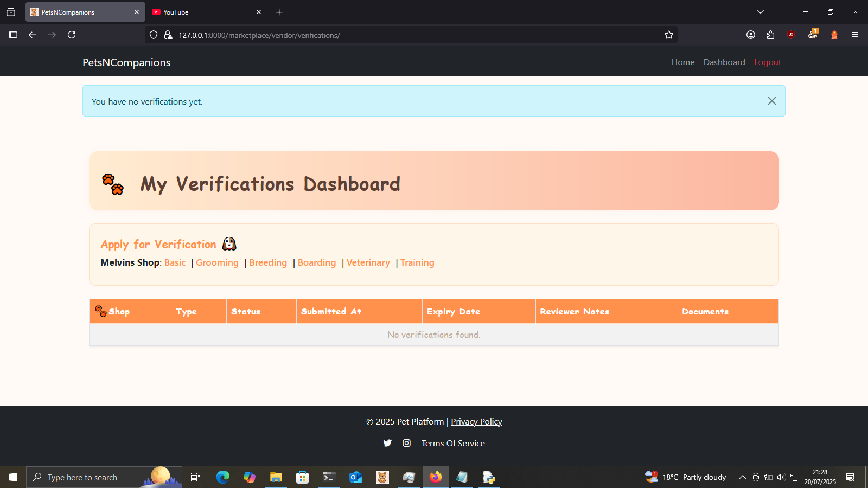The width and height of the screenshot is (868, 488).
Task: Apply for Veterinary verification
Action: click(x=368, y=262)
